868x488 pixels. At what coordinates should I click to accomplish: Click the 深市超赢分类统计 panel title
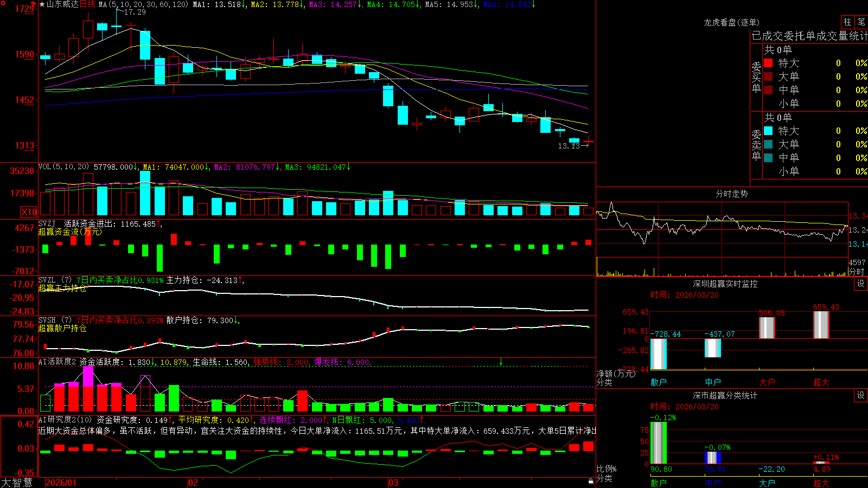pyautogui.click(x=725, y=395)
